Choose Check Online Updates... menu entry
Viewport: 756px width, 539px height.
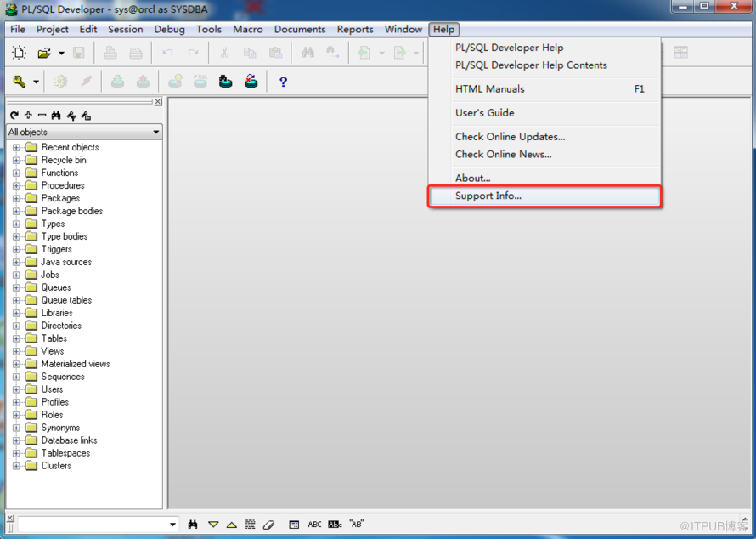pos(511,137)
